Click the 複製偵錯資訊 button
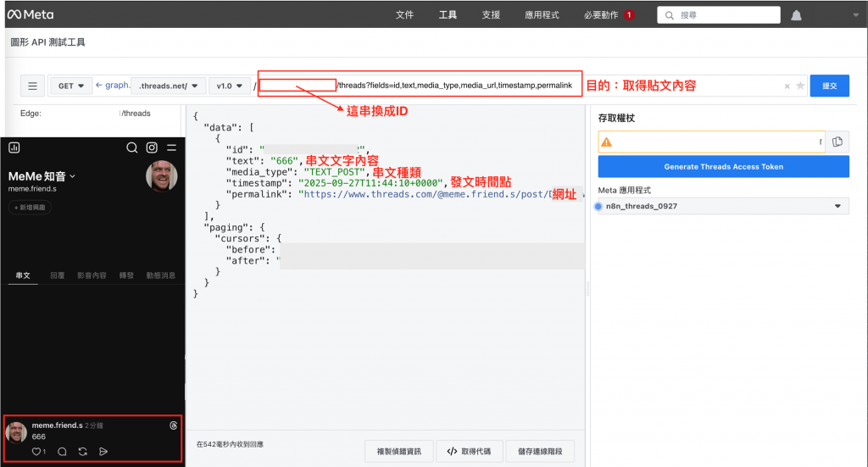This screenshot has width=868, height=467. point(398,452)
